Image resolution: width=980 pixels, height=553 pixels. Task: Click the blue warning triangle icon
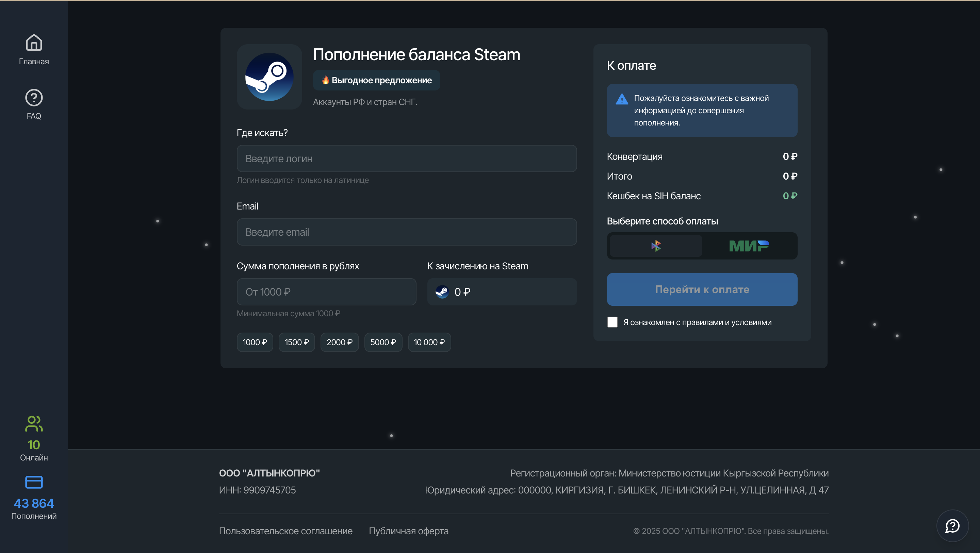622,99
